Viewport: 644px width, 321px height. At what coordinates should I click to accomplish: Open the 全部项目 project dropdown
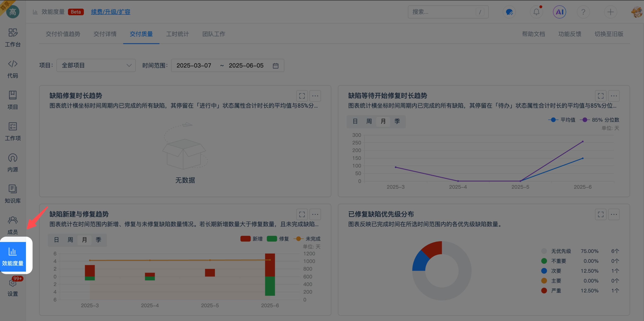coord(96,65)
